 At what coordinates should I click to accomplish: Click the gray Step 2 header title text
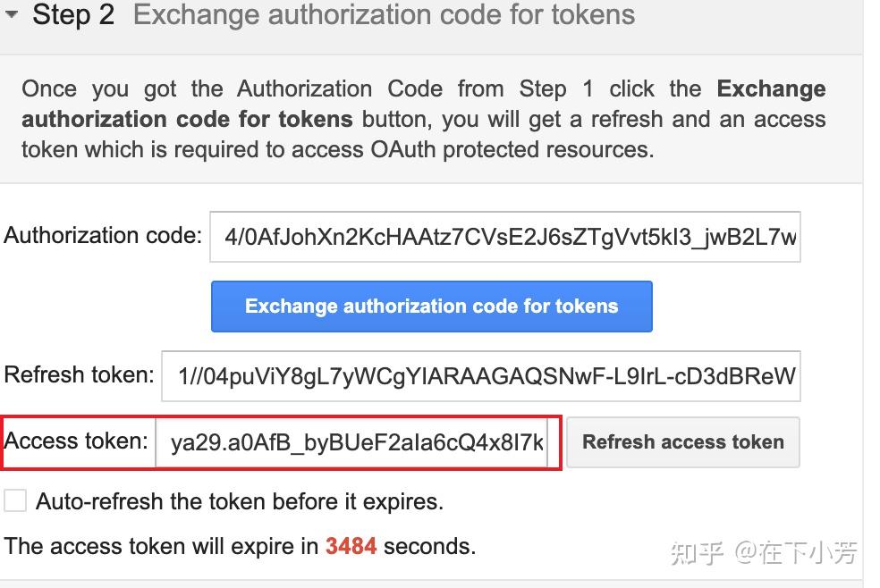pyautogui.click(x=384, y=15)
